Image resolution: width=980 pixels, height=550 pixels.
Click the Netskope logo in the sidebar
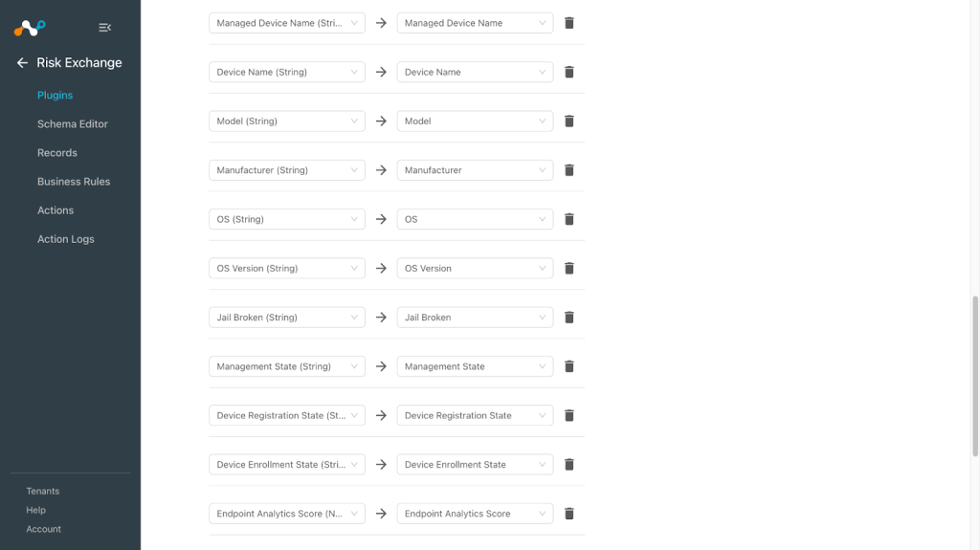pos(30,28)
